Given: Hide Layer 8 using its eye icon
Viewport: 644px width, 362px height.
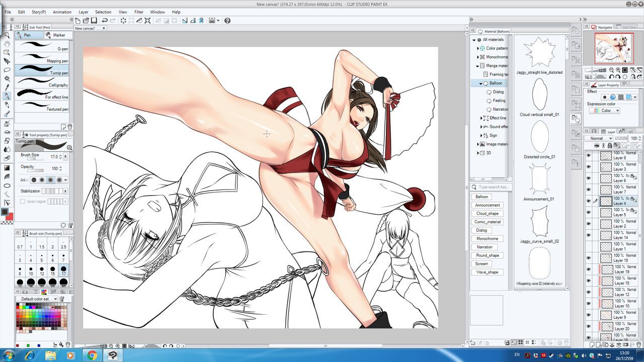Looking at the screenshot, I should point(589,155).
